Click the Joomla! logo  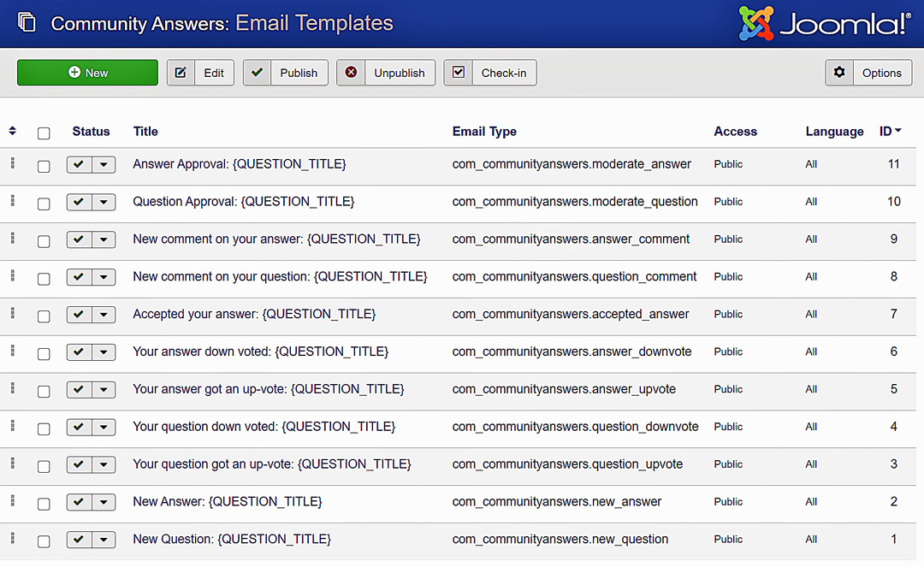825,24
